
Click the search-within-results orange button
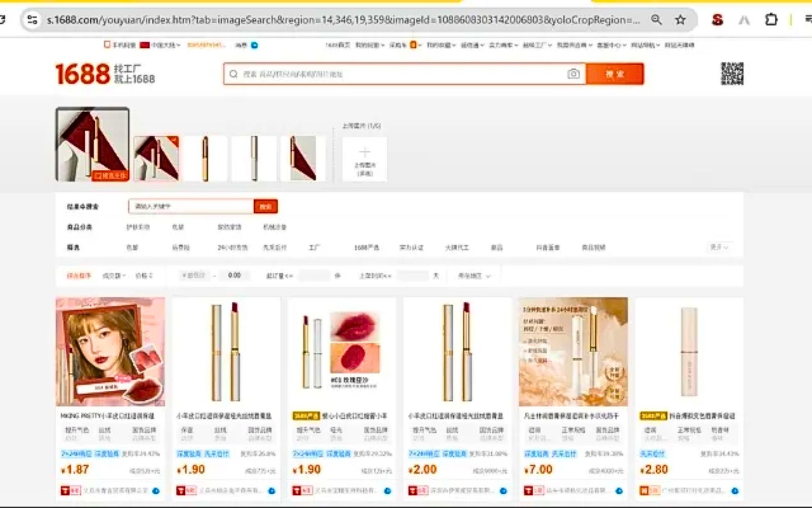coord(265,206)
